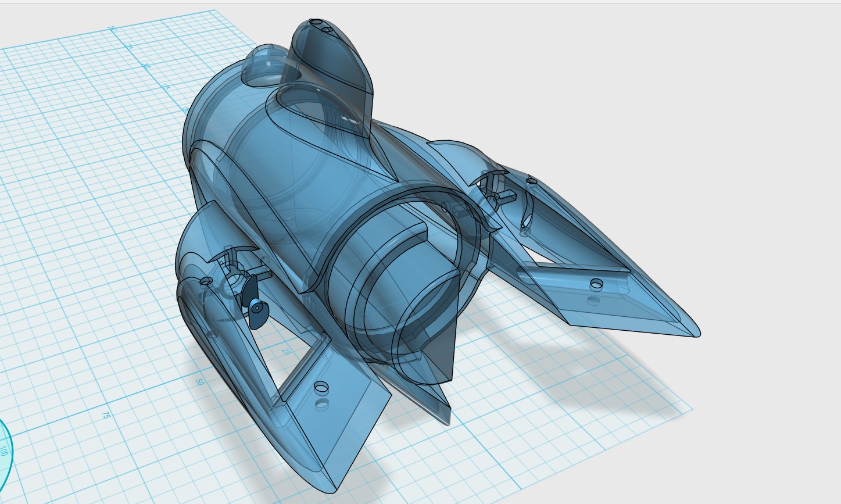Screen dimensions: 841x504
Task: Click the grid label "200"
Action: 147,66
